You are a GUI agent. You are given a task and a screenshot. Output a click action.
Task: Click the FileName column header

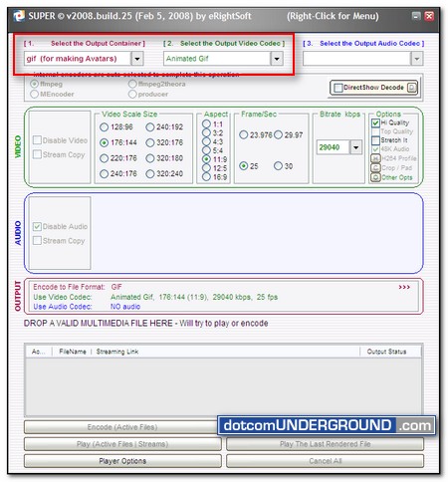(x=73, y=352)
